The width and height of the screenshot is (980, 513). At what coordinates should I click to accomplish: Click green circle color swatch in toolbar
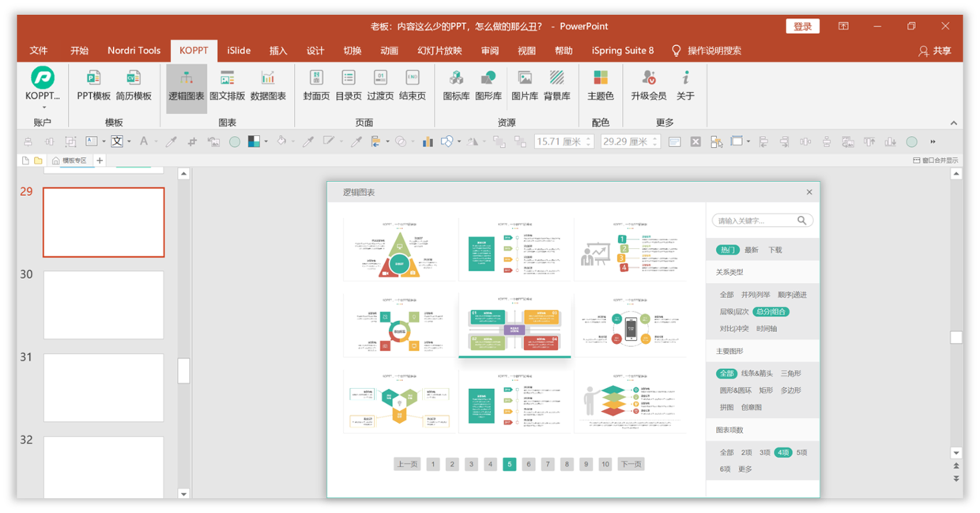click(x=235, y=141)
